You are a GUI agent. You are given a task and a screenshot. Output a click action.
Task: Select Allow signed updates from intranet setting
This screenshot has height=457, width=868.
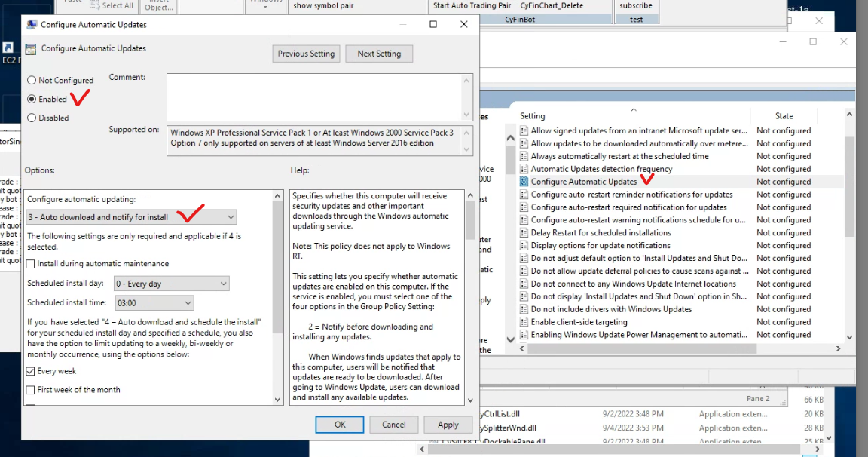point(639,130)
